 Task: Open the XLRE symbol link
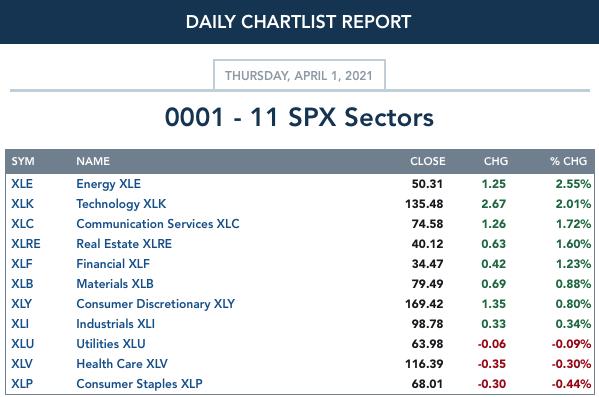tap(26, 244)
